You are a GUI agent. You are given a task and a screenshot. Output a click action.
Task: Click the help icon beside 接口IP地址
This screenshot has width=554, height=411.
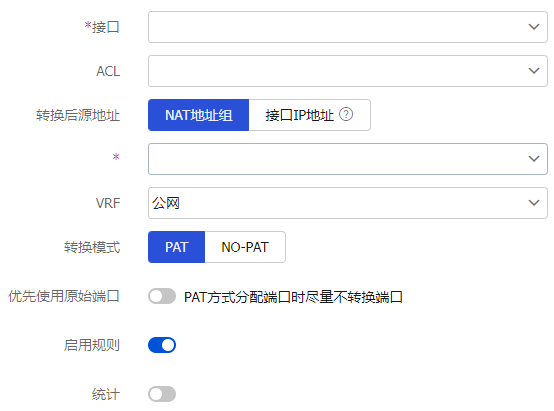pyautogui.click(x=346, y=115)
